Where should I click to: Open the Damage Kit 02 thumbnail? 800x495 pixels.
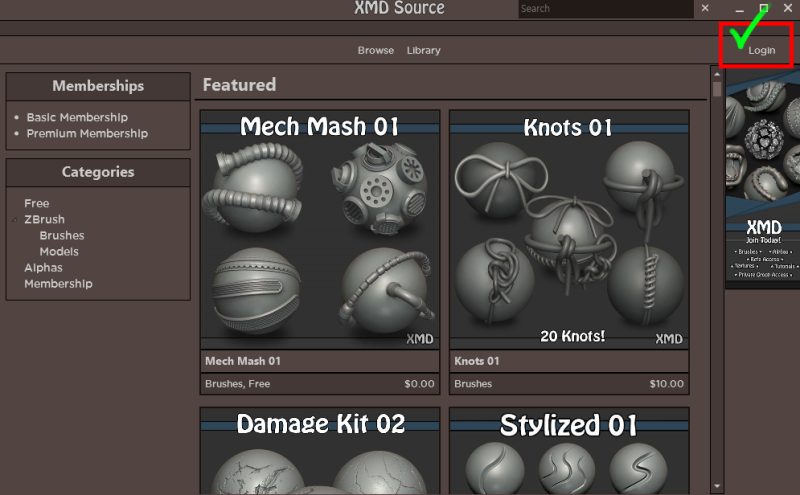tap(320, 451)
